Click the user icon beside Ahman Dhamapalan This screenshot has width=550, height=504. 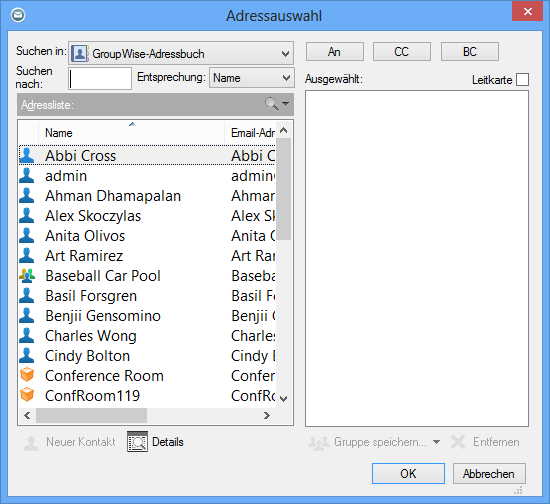coord(27,195)
